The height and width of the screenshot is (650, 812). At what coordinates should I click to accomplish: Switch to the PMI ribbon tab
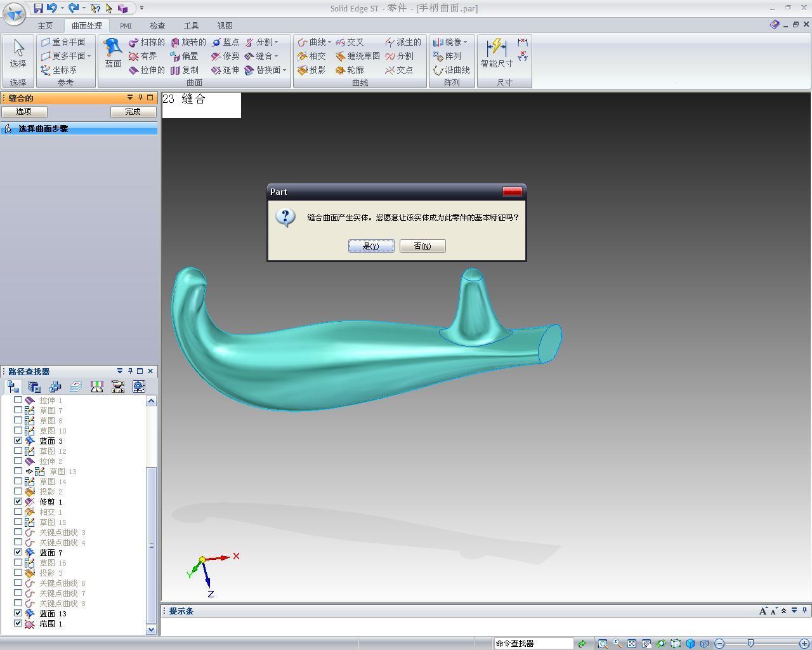(x=126, y=26)
